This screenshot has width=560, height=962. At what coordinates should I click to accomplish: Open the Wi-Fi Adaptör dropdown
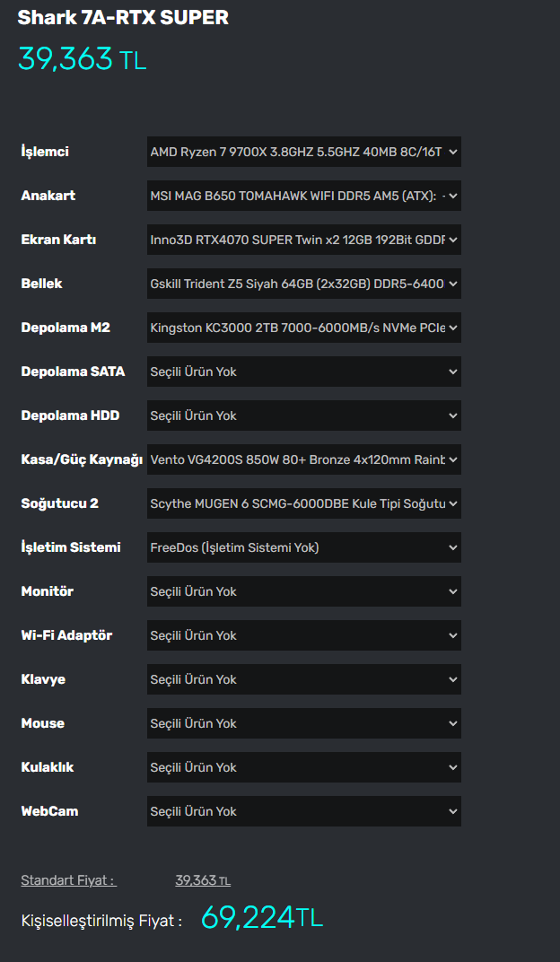[303, 635]
